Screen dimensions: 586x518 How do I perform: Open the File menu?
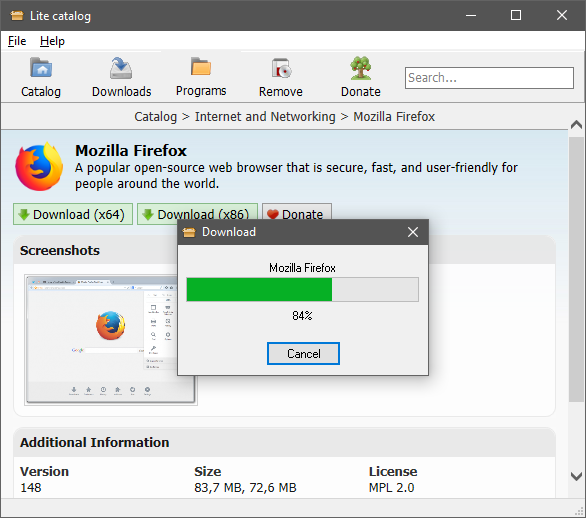(17, 41)
